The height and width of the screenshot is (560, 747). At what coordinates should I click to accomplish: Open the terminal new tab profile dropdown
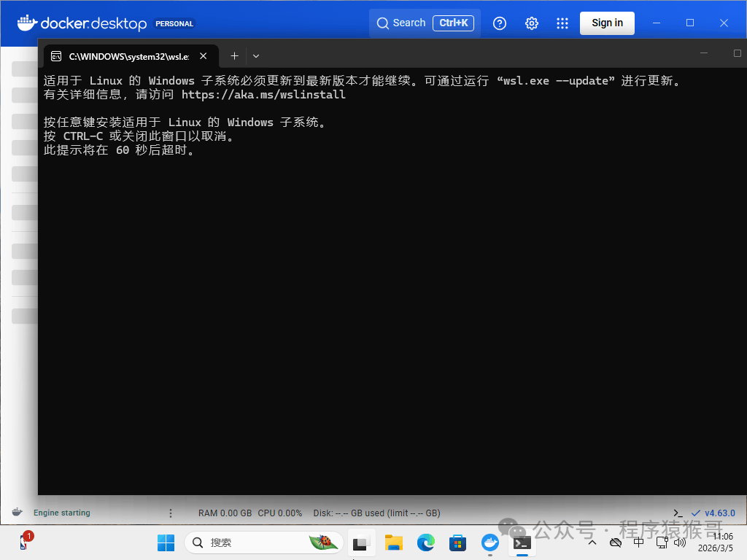click(256, 56)
